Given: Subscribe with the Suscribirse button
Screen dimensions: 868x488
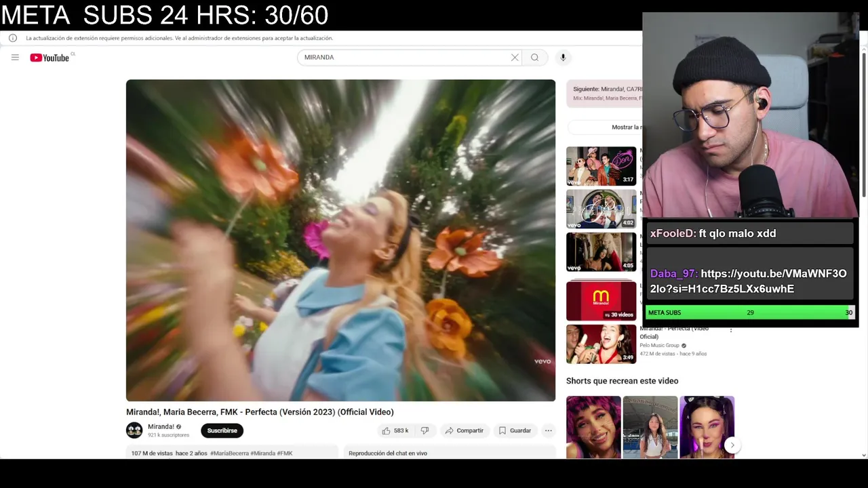Looking at the screenshot, I should 222,430.
